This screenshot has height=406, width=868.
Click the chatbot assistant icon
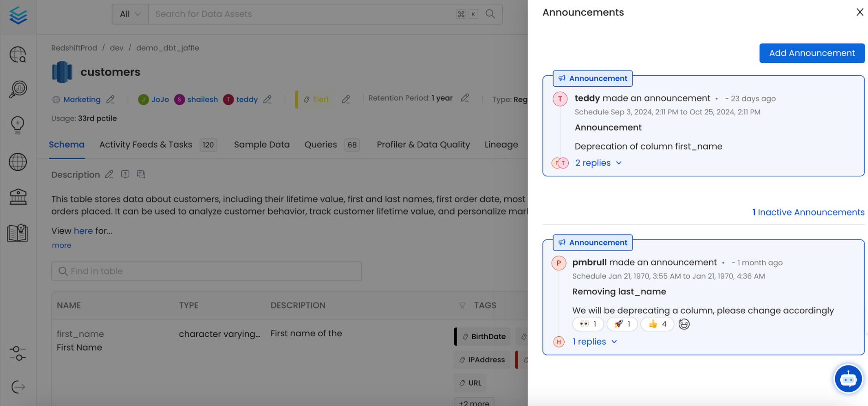click(x=848, y=379)
